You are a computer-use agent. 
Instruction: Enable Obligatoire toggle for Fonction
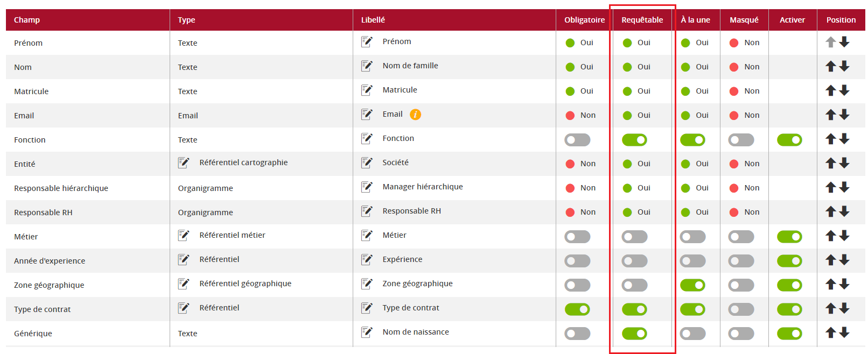point(577,140)
